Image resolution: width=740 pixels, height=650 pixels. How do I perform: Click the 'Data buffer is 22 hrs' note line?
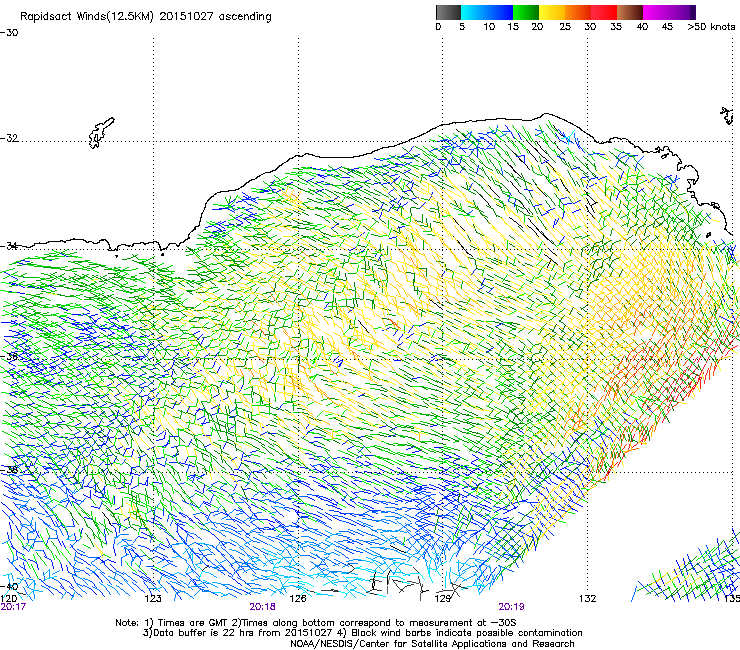point(362,633)
